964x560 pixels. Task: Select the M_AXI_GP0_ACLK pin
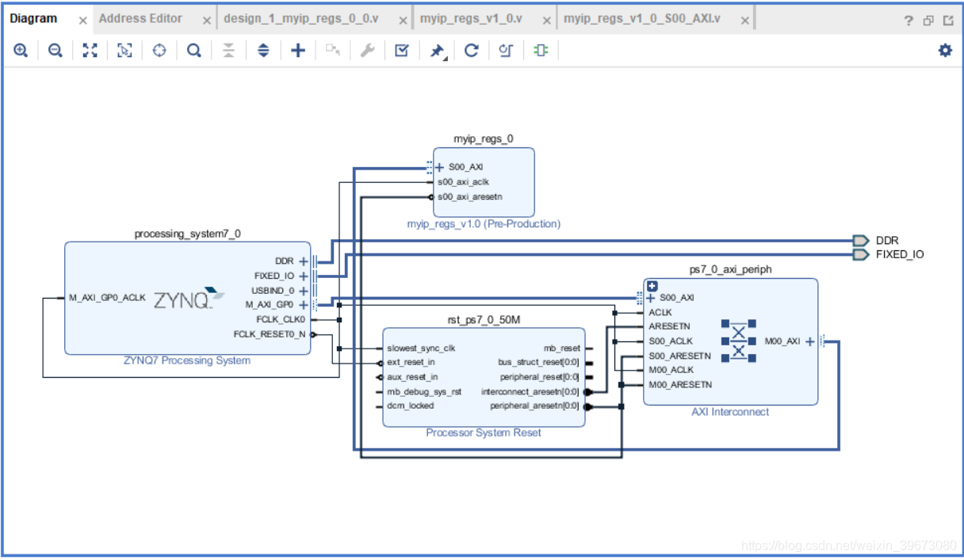tap(107, 298)
